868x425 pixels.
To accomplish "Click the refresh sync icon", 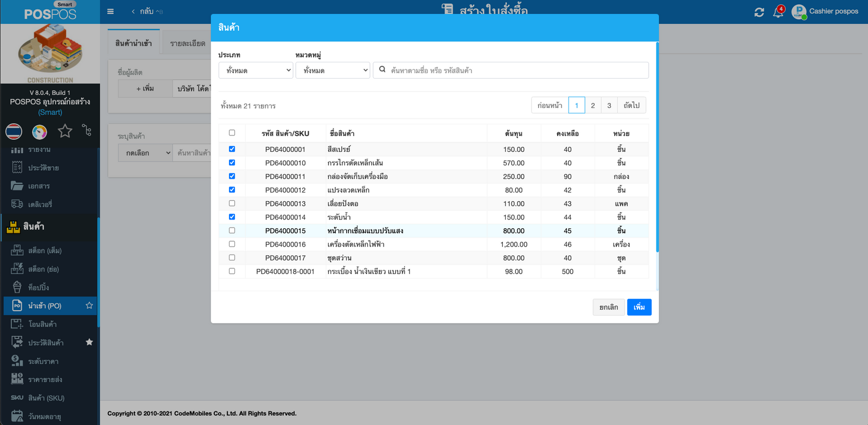I will 759,12.
